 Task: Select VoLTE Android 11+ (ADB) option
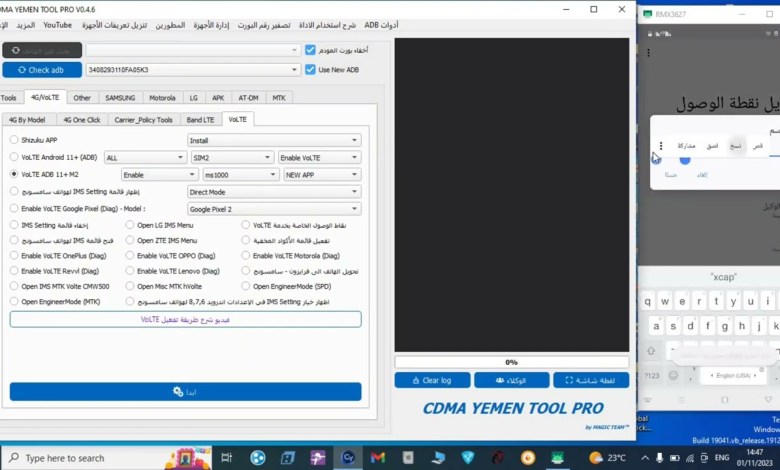click(14, 158)
